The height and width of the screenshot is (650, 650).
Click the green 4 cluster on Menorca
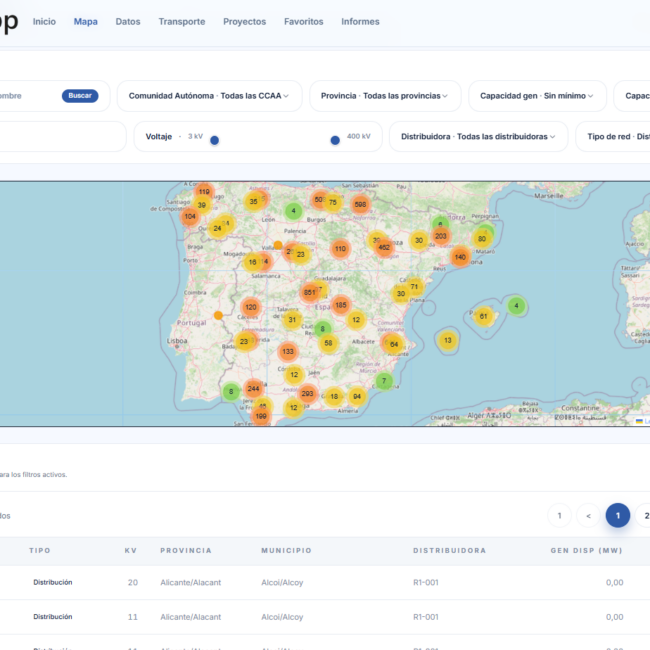point(516,306)
